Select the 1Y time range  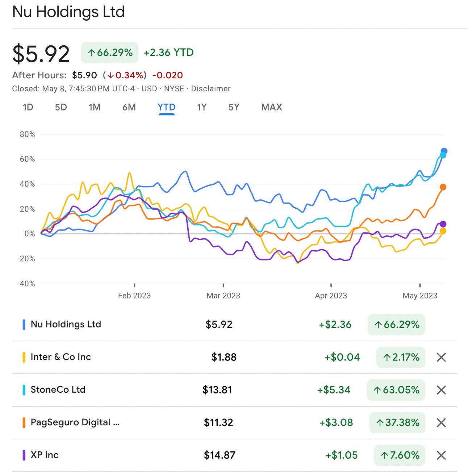point(202,107)
